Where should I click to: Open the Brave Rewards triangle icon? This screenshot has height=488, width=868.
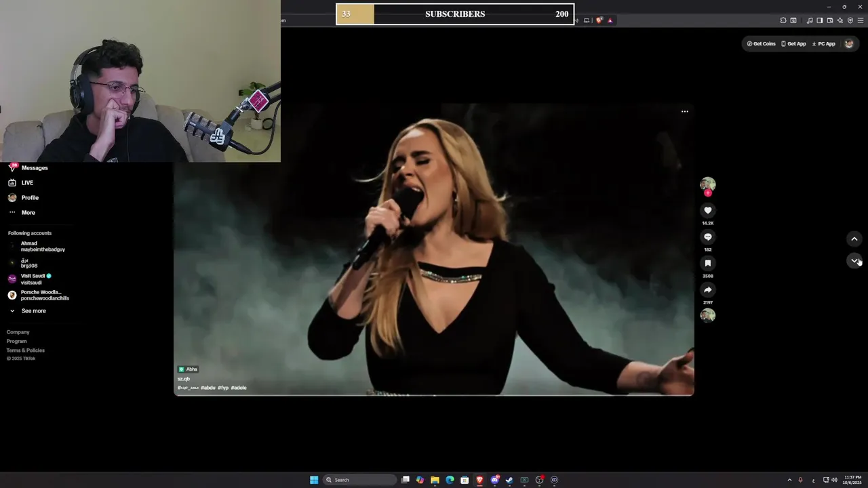click(x=610, y=20)
